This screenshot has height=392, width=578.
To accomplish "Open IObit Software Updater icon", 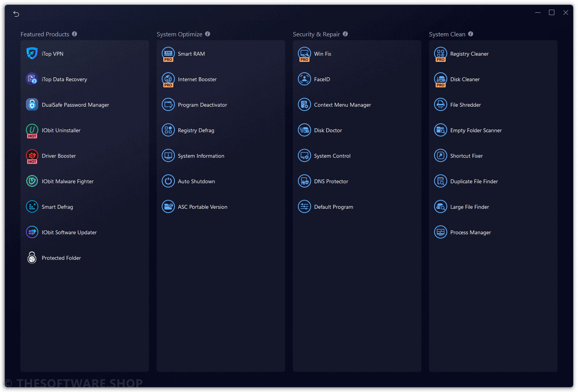I will point(32,232).
